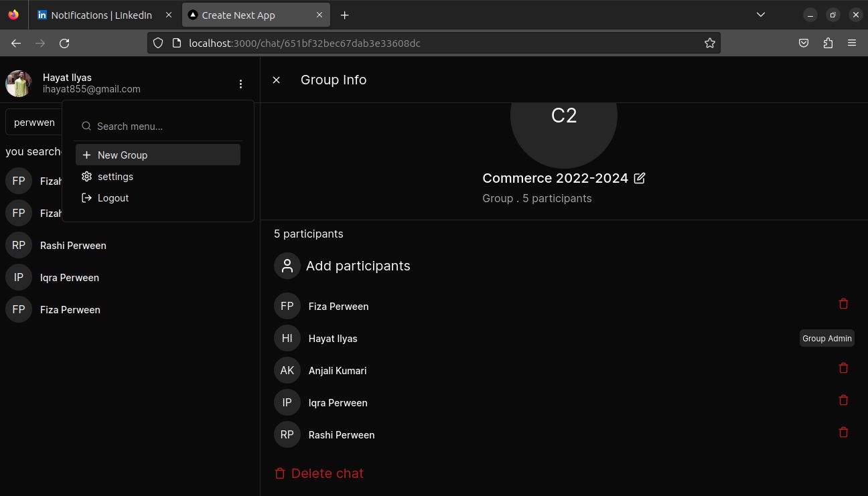Open Iqra Perween from search results
The width and height of the screenshot is (868, 496).
(x=70, y=278)
